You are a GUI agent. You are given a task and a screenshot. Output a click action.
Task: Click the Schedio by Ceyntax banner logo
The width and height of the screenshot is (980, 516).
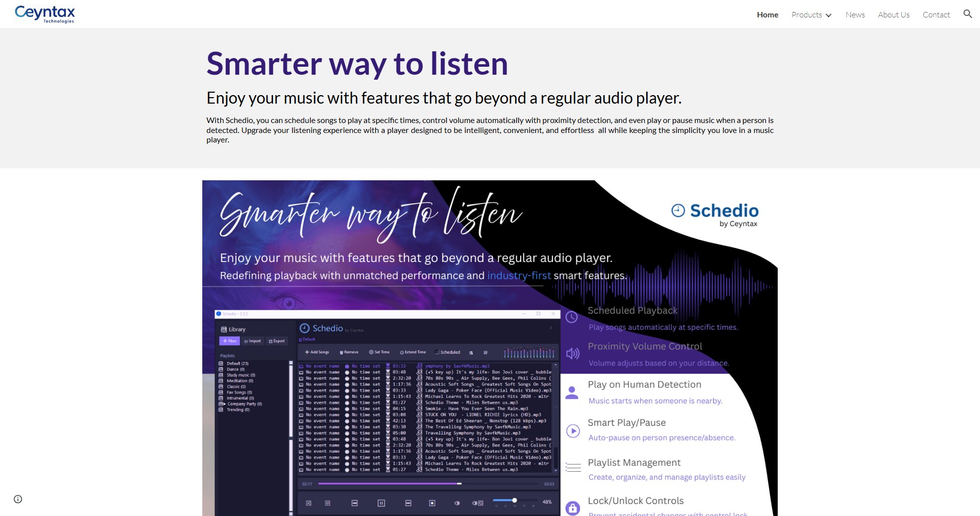point(715,215)
